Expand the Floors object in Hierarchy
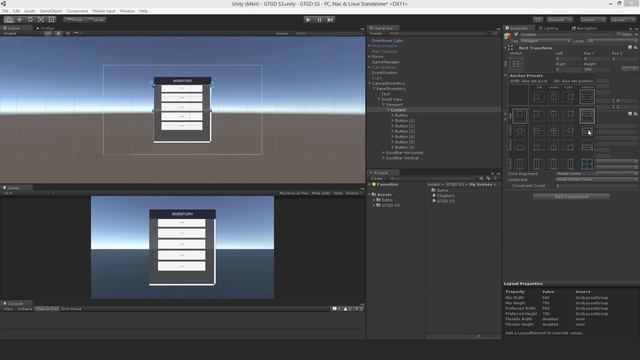This screenshot has height=360, width=640. pos(369,57)
